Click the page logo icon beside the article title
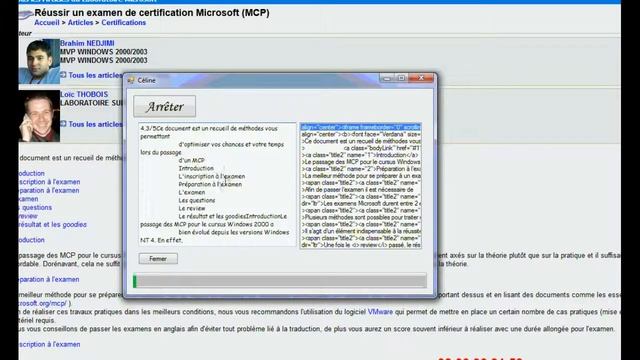Screen dimensions: 640x360 (x=25, y=15)
